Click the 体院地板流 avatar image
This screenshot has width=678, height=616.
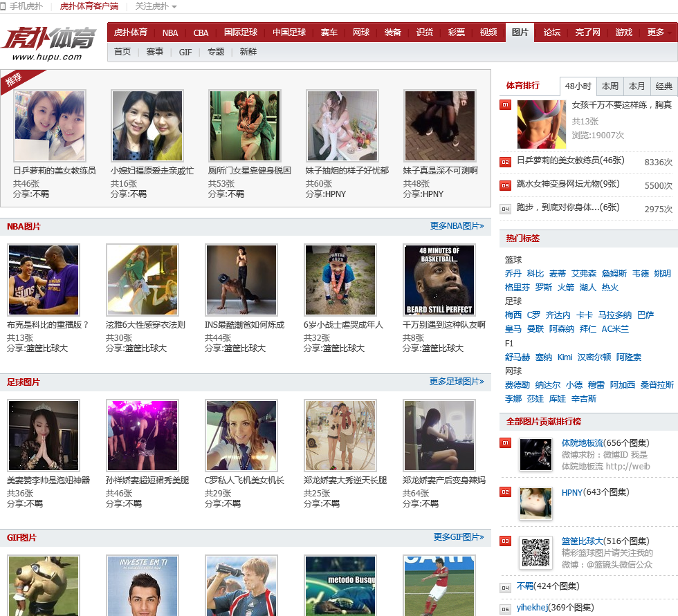(535, 454)
